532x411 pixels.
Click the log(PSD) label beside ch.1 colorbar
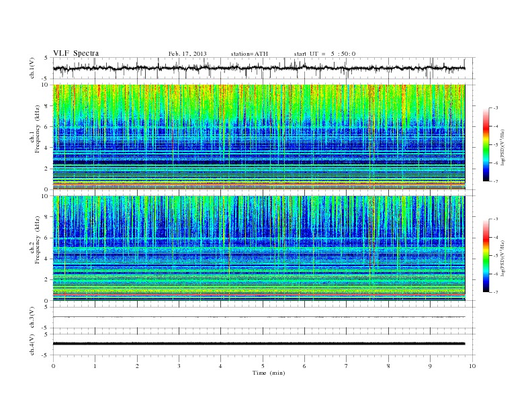(503, 148)
